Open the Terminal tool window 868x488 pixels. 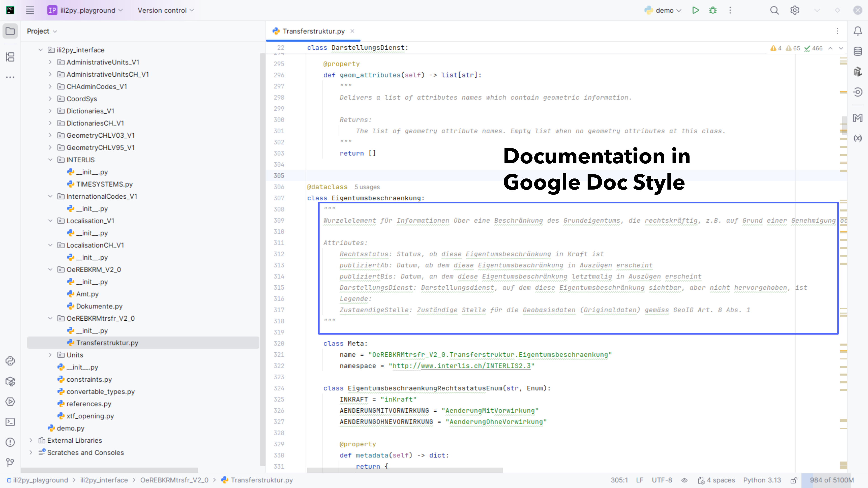click(10, 422)
